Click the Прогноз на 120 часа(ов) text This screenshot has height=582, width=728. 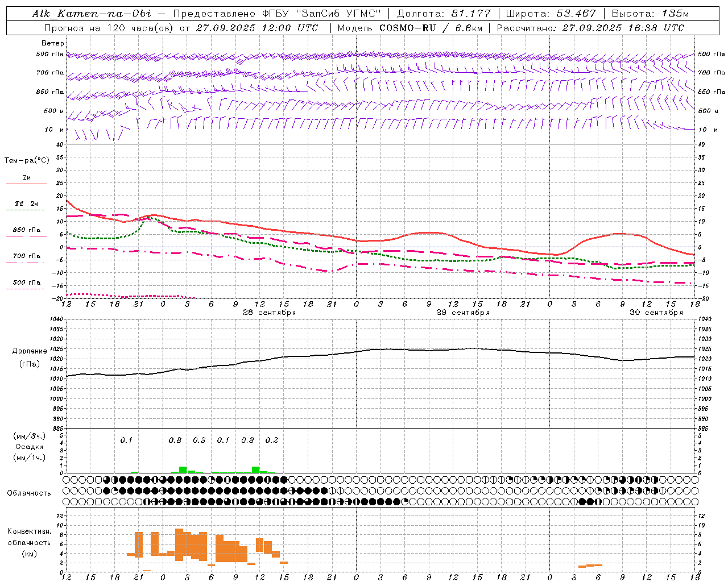click(109, 28)
